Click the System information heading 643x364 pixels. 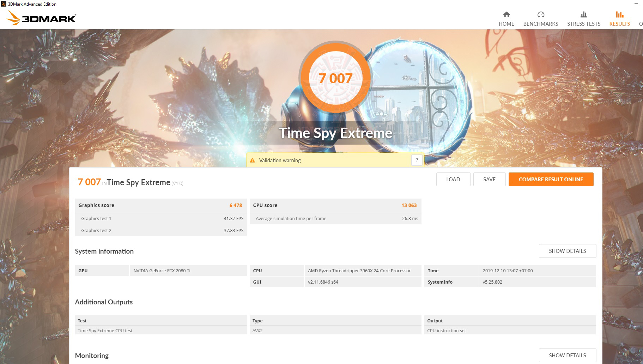click(104, 251)
